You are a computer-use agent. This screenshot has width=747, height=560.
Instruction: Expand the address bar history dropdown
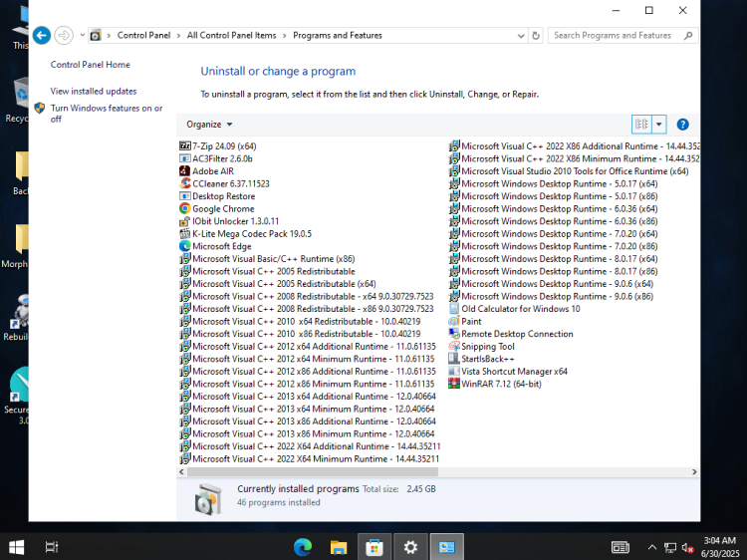521,36
